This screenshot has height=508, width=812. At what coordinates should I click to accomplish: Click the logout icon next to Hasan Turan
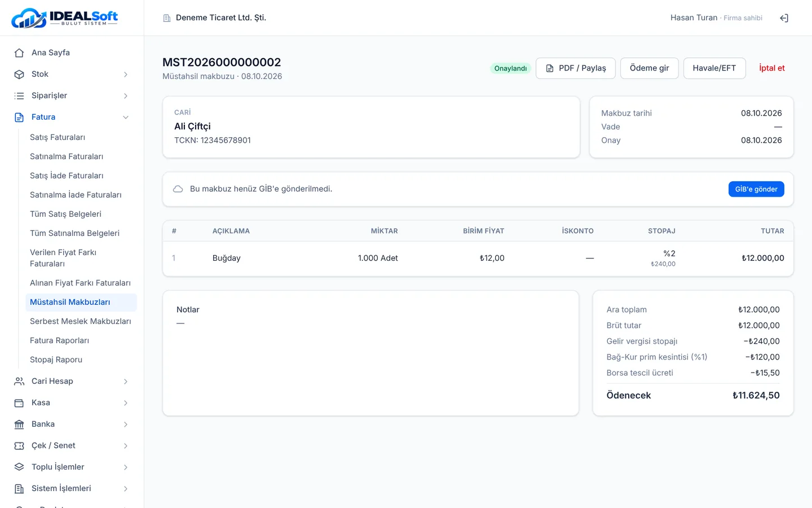784,18
